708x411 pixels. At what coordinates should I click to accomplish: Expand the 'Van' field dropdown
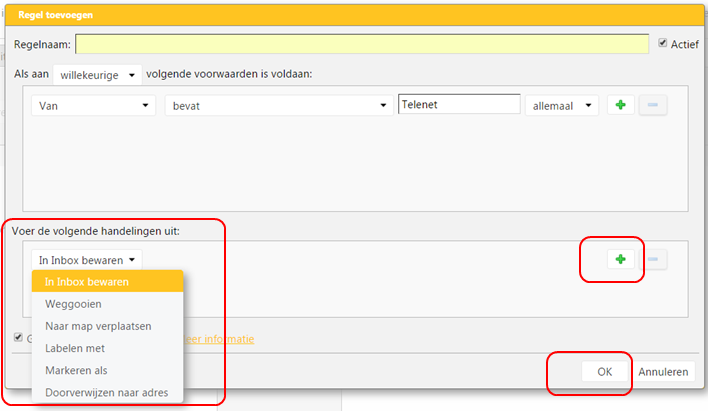coord(92,105)
